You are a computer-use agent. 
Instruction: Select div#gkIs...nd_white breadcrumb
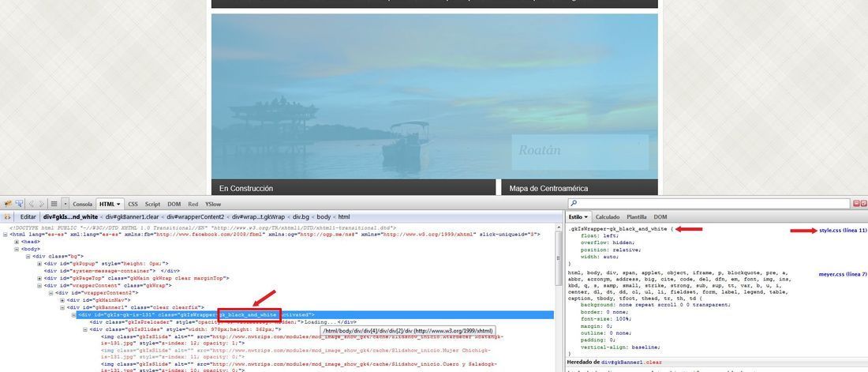click(70, 216)
